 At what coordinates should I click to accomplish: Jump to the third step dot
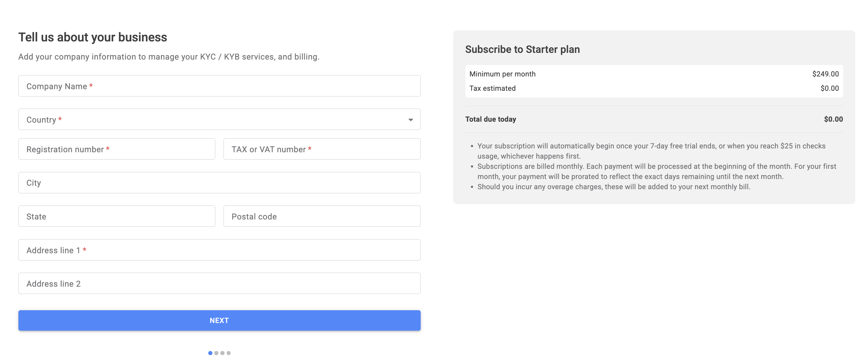click(x=222, y=353)
